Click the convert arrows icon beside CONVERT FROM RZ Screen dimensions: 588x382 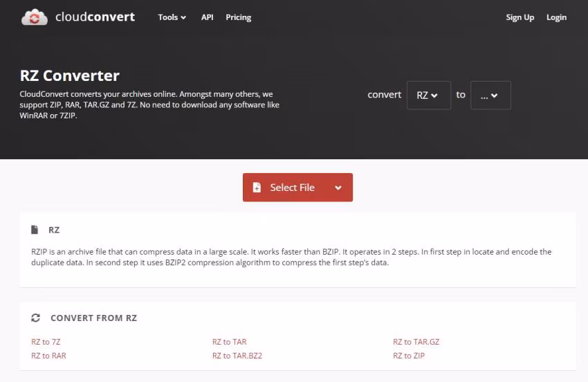(x=35, y=318)
